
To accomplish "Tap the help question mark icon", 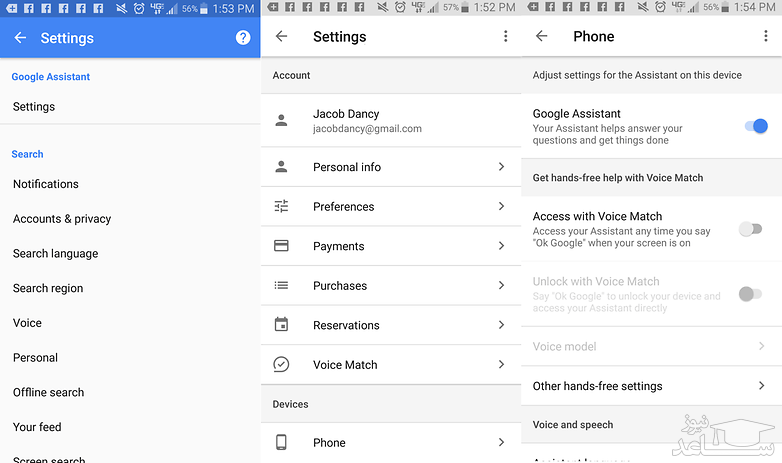I will pyautogui.click(x=243, y=38).
